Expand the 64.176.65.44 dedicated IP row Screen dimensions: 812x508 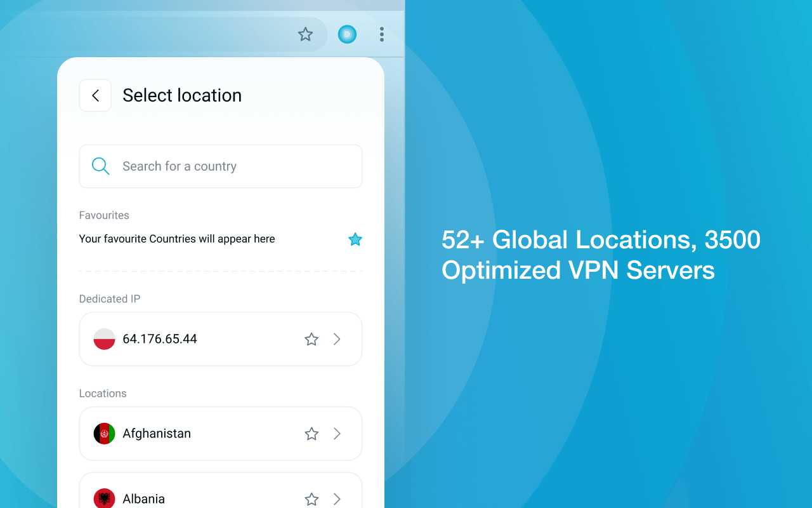tap(337, 339)
